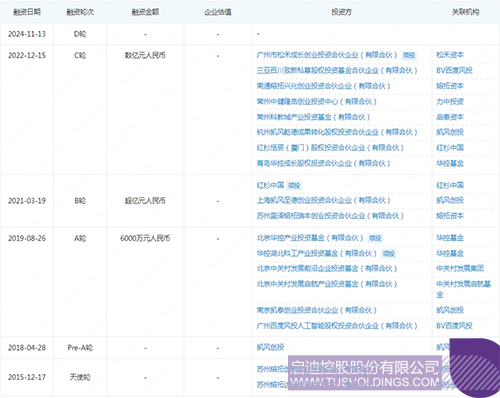Screen dimensions: 500x398
Task: Select the date 2018-04-28
Action: tap(27, 348)
